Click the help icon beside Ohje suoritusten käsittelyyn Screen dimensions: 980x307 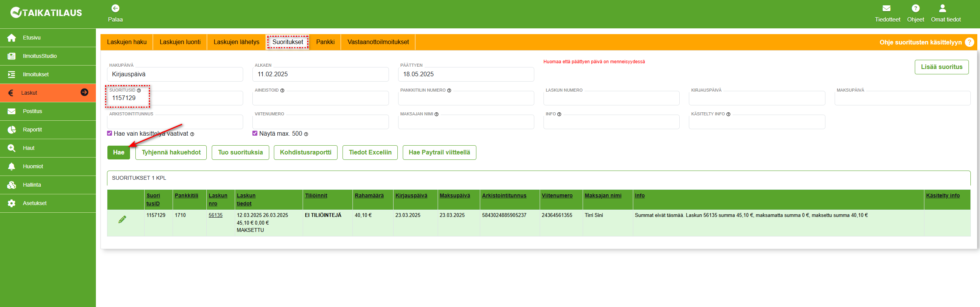click(969, 42)
